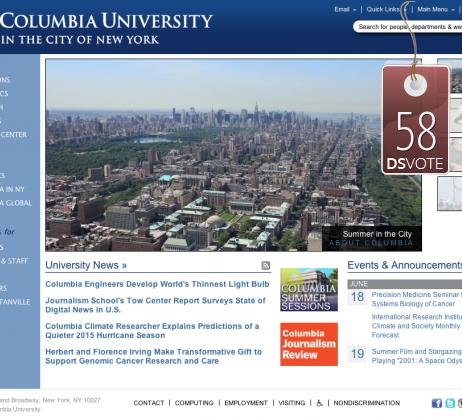Expand the Main Menu dropdown
462x420 pixels.
(x=436, y=9)
